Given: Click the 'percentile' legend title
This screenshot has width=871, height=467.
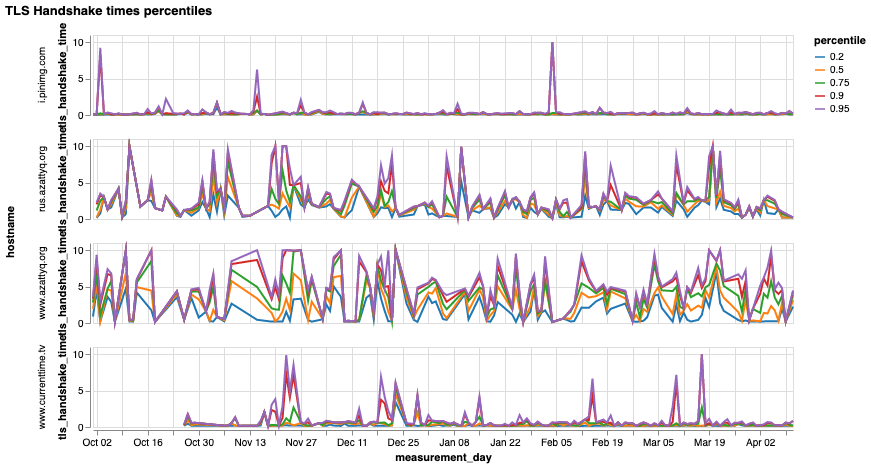Looking at the screenshot, I should (x=838, y=40).
